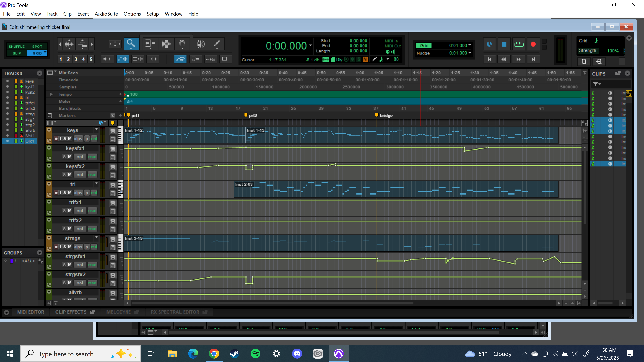Enable SLIP edit mode
The image size is (644, 362).
coord(17,53)
